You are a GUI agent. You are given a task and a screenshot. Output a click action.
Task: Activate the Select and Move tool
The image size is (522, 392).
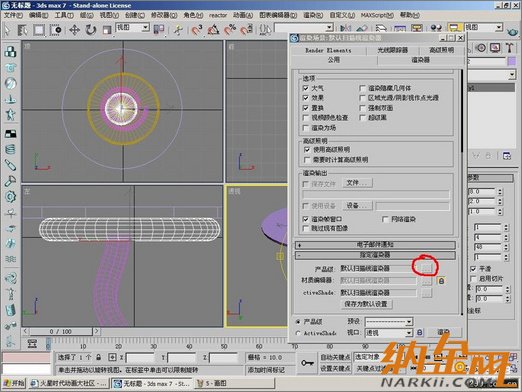pyautogui.click(x=74, y=30)
